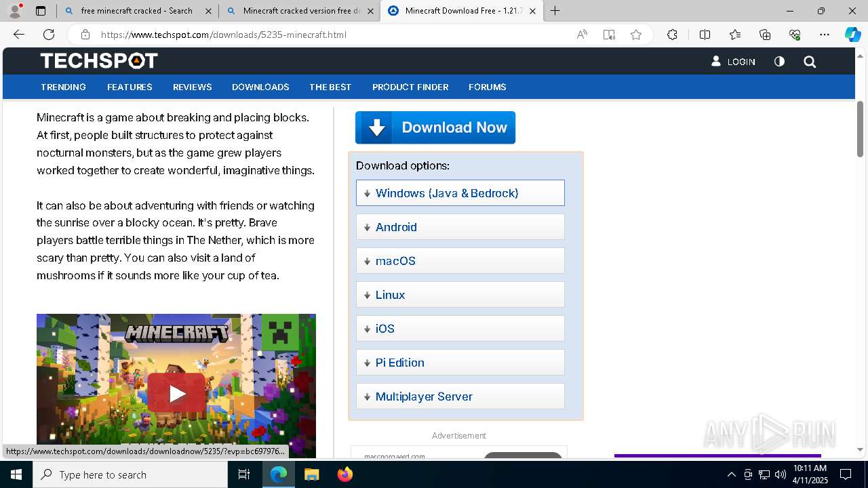Expand the Windows (Java & Bedrock) download option
868x488 pixels.
tap(460, 193)
